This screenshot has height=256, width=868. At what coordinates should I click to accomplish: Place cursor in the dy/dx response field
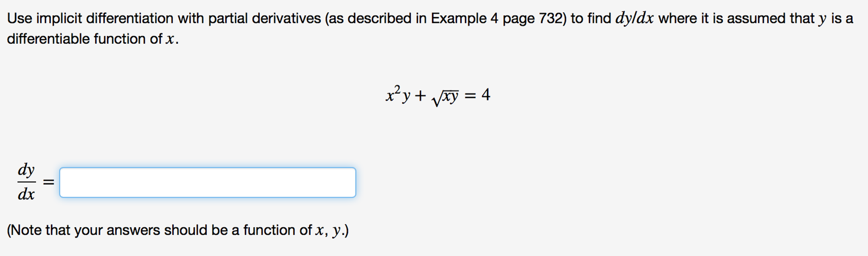[208, 183]
